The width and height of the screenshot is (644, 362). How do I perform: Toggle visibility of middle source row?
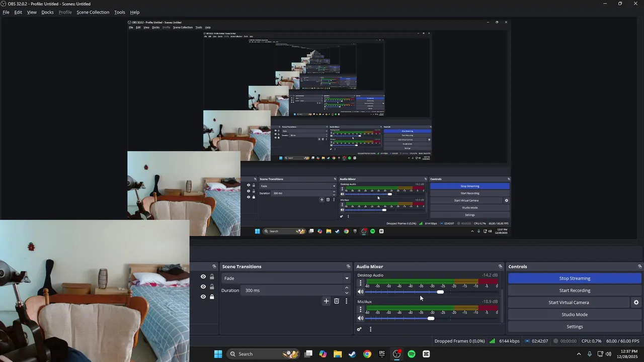[x=203, y=287]
